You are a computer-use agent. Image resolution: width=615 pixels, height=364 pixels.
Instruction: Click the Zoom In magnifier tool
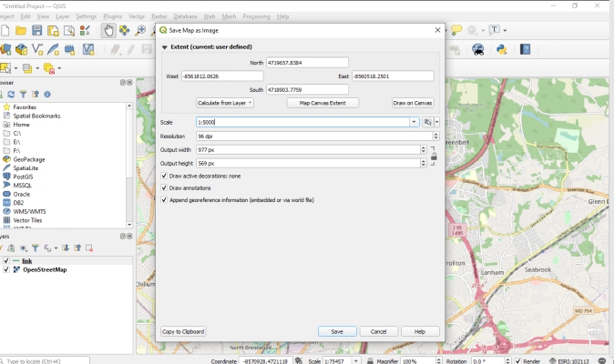(141, 31)
